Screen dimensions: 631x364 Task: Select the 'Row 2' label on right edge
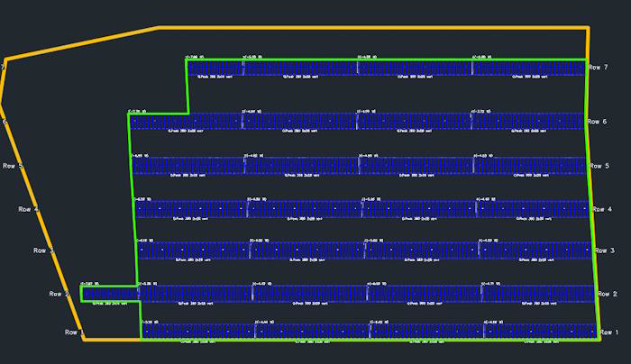point(608,295)
